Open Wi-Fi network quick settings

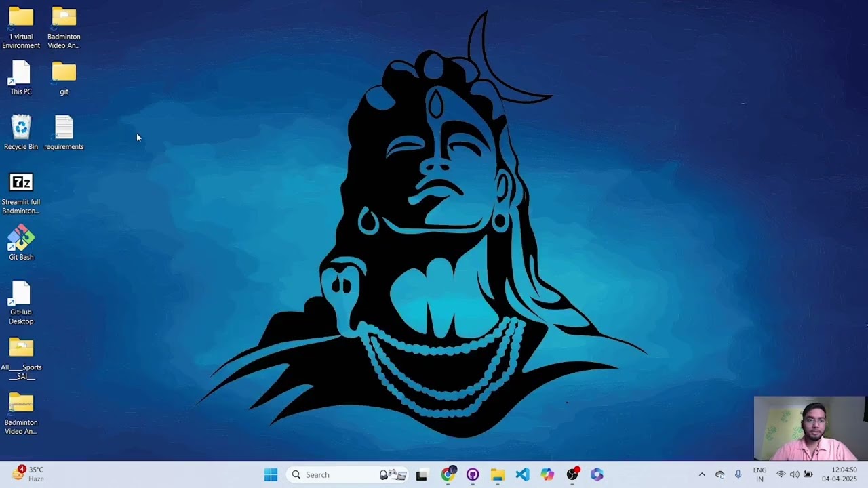click(x=781, y=474)
